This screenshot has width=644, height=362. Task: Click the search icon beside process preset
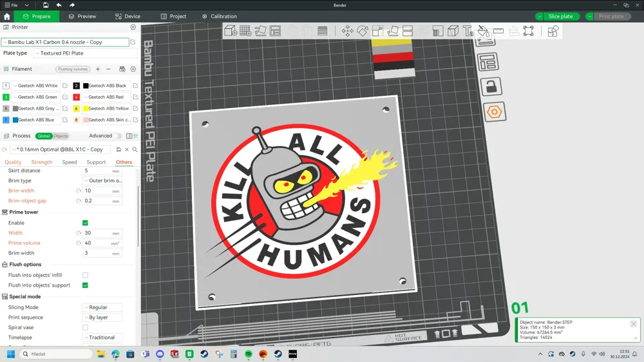coord(135,149)
